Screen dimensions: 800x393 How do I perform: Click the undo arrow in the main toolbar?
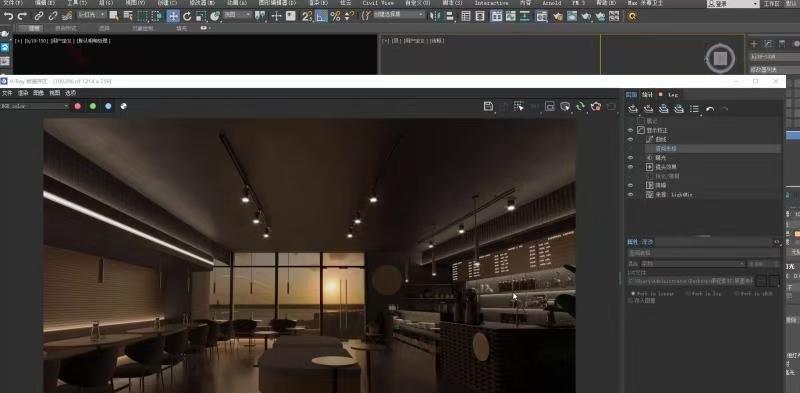pyautogui.click(x=8, y=16)
